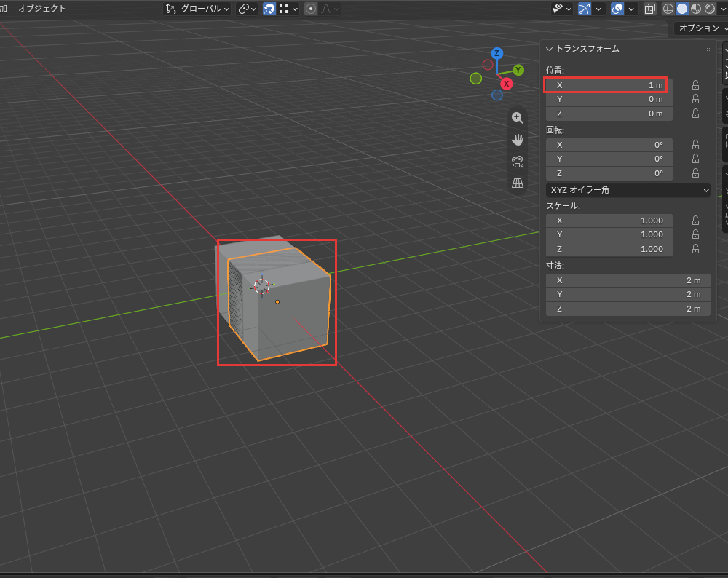Select solid viewport shading

click(x=682, y=9)
